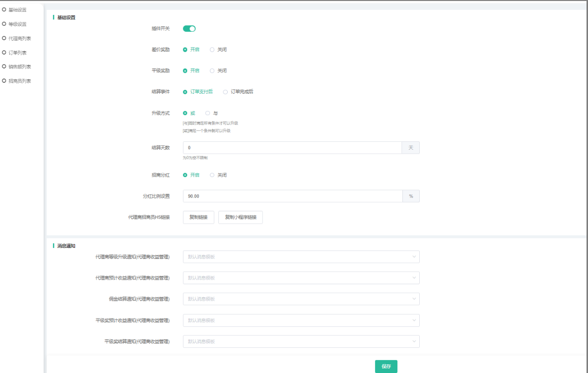Click circle icon next to 订单列表
This screenshot has width=588, height=373.
coord(4,52)
